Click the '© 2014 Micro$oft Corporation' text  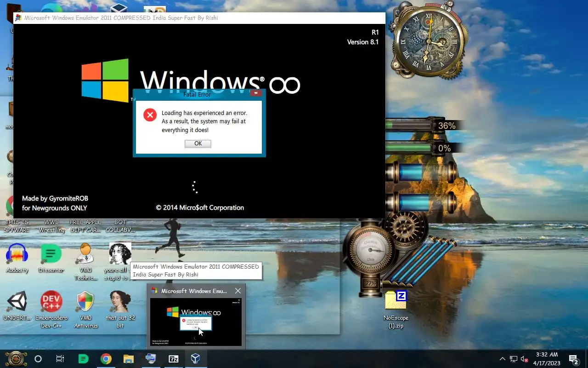click(x=200, y=207)
